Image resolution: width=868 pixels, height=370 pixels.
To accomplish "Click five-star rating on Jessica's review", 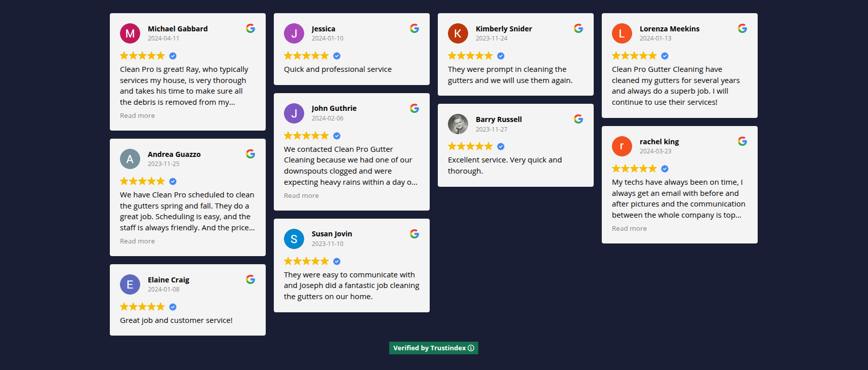I will tap(306, 56).
